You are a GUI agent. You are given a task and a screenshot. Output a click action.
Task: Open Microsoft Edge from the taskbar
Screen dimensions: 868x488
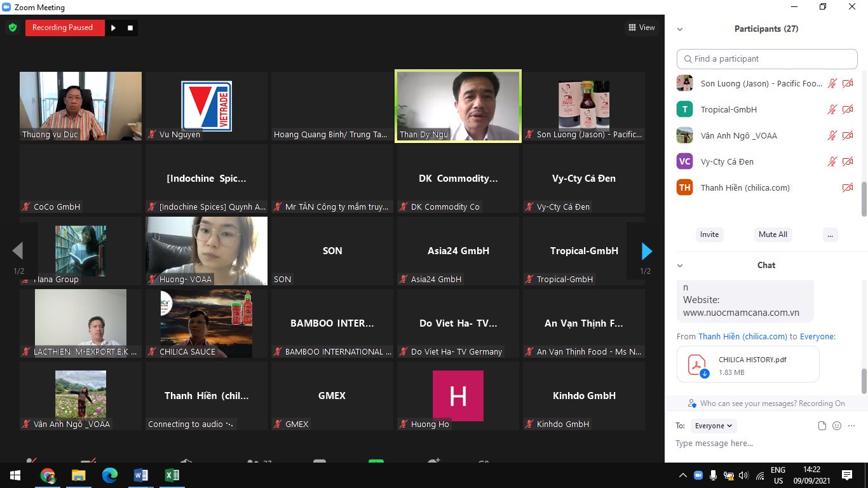pos(110,475)
